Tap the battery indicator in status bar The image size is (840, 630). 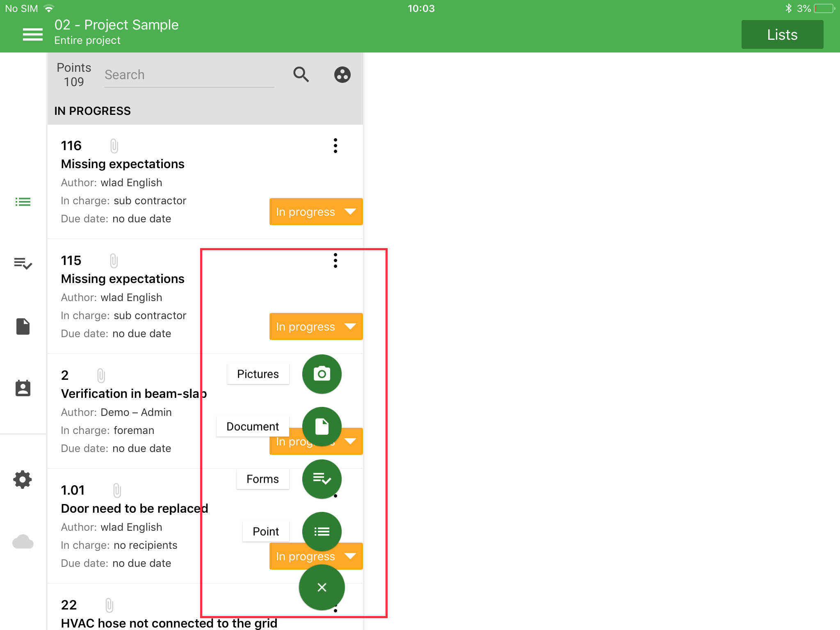click(824, 9)
